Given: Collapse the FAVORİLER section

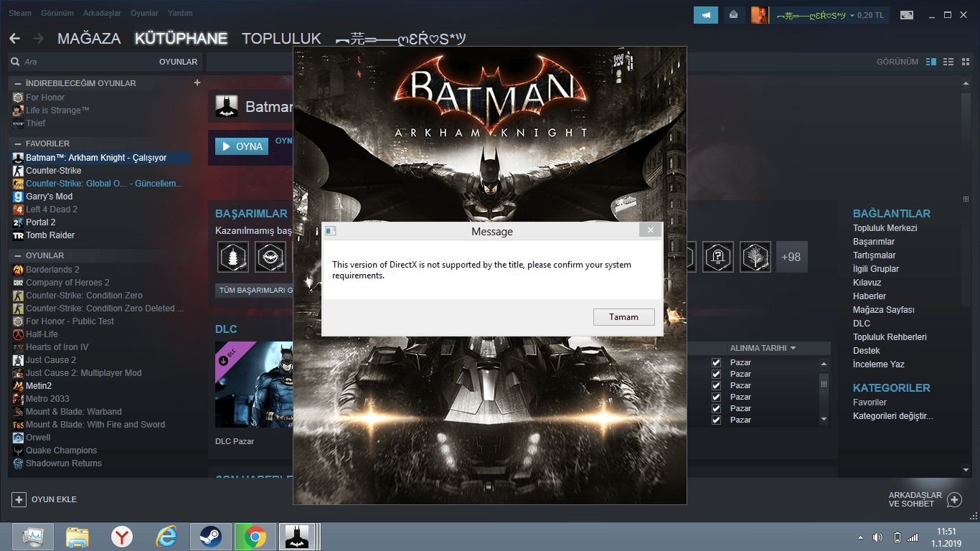Looking at the screenshot, I should 18,143.
